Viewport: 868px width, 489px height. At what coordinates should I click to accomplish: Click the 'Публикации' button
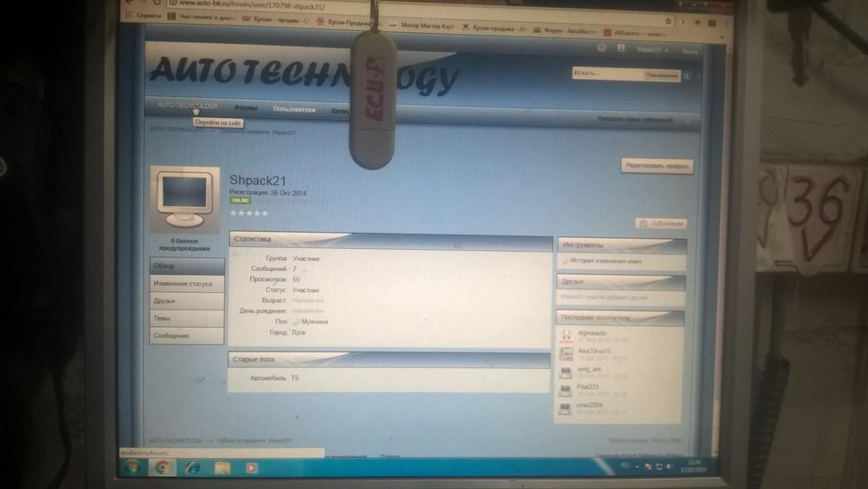[x=660, y=224]
